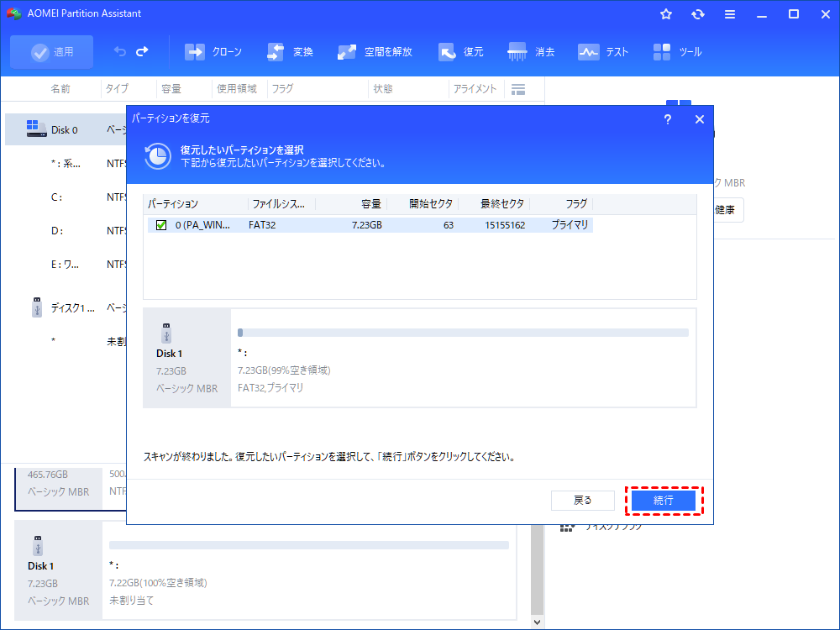Viewport: 840px width, 630px height.
Task: Click the フラグ column header in dialog
Action: pos(576,203)
